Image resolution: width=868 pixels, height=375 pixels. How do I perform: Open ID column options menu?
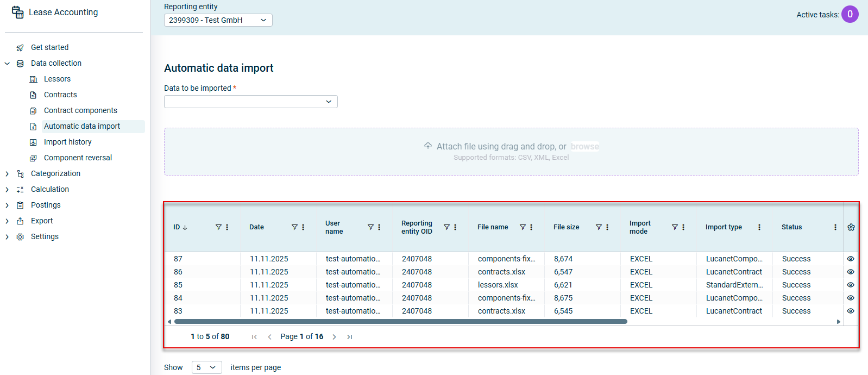tap(227, 227)
